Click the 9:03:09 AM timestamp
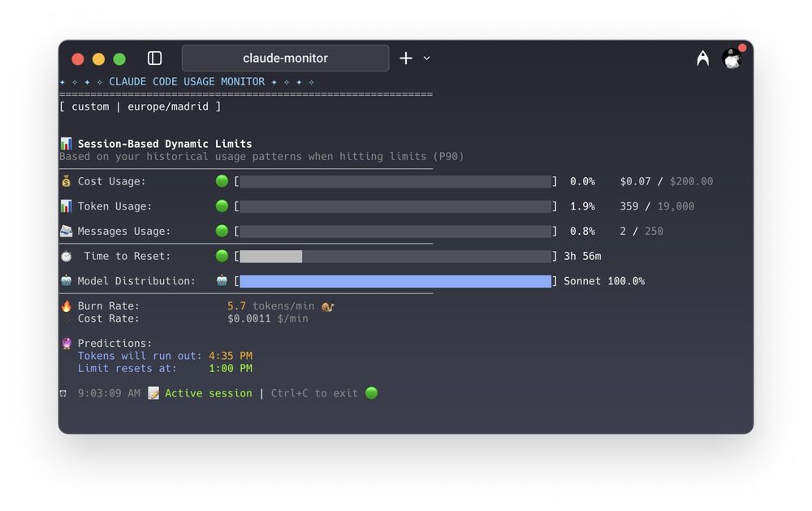Image resolution: width=812 pixels, height=511 pixels. pos(109,393)
